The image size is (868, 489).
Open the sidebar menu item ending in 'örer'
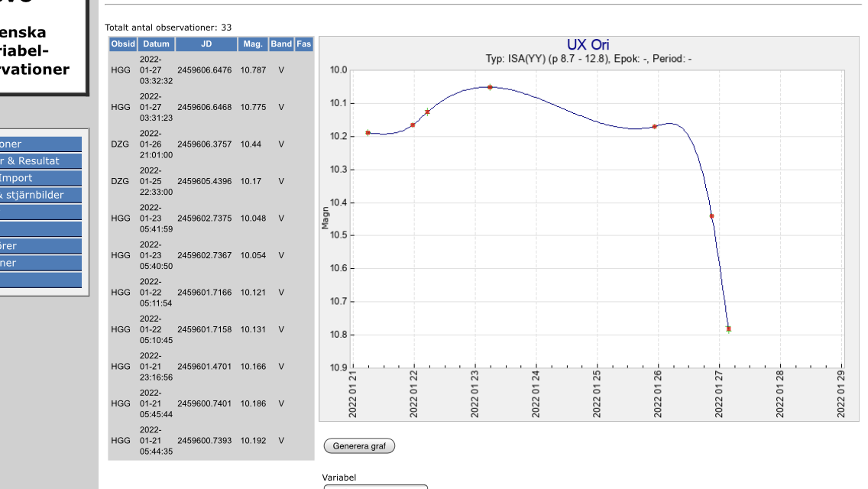tap(40, 246)
